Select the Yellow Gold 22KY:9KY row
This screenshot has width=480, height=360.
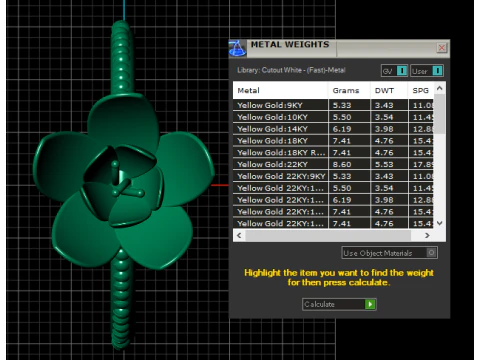[x=333, y=176]
